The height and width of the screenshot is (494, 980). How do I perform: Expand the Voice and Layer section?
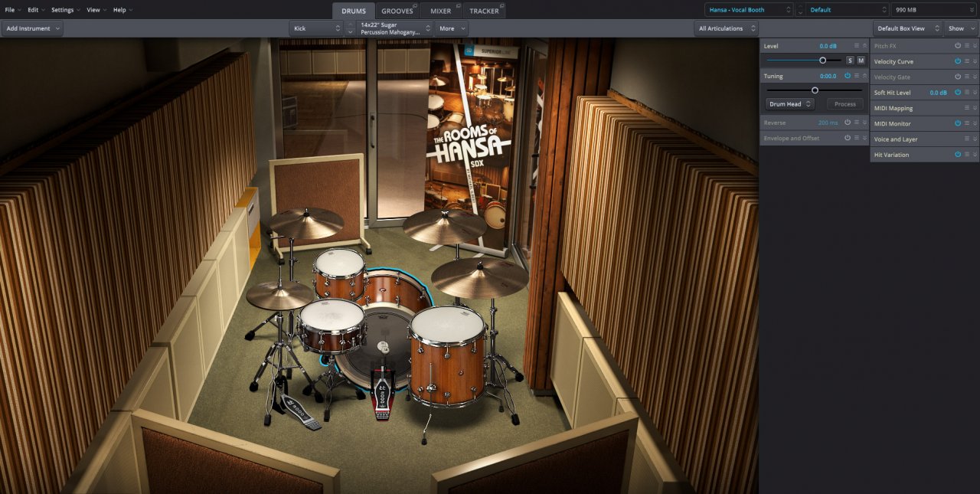tap(975, 139)
